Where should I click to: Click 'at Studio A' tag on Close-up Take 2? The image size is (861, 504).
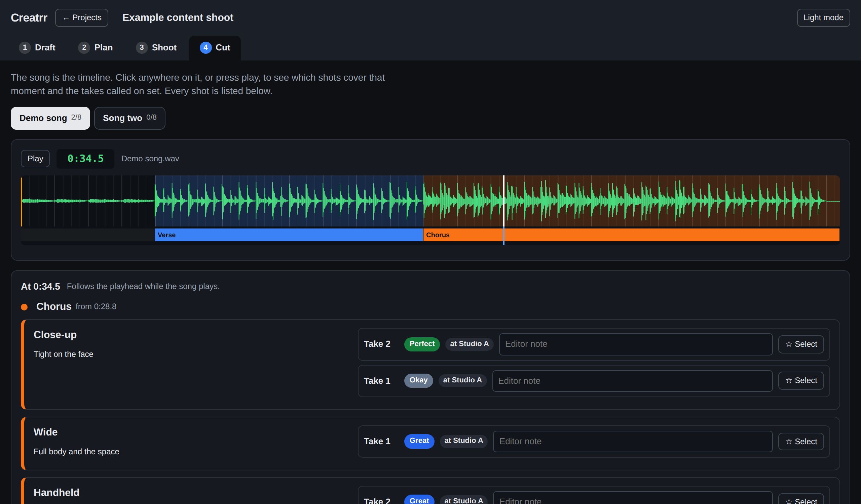[469, 344]
